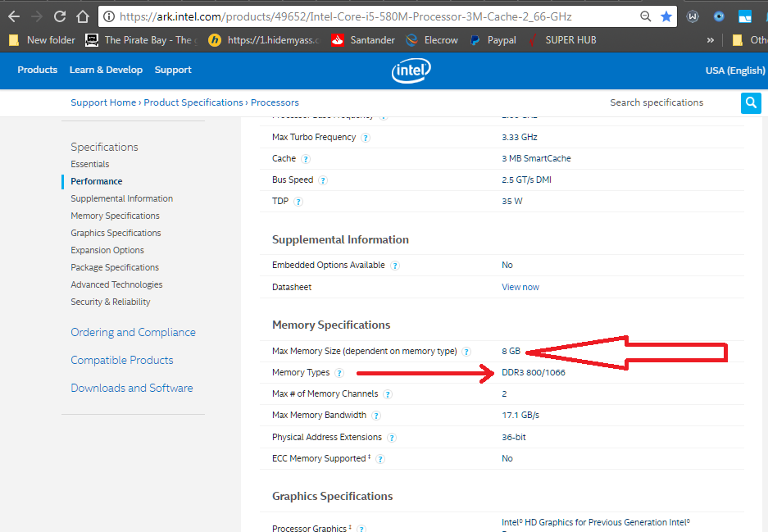Click the browser Back arrow

pyautogui.click(x=14, y=16)
